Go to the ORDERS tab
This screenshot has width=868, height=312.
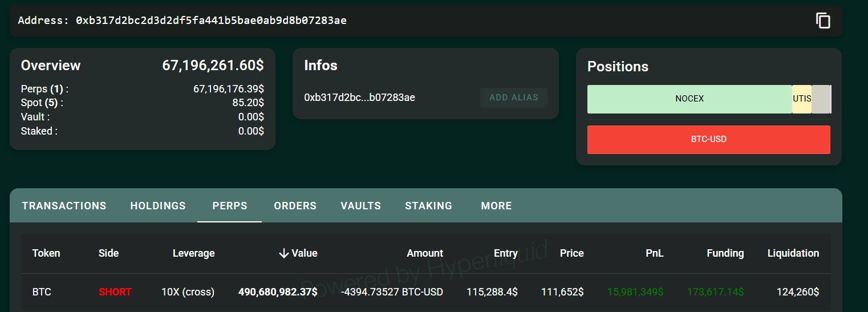(295, 206)
